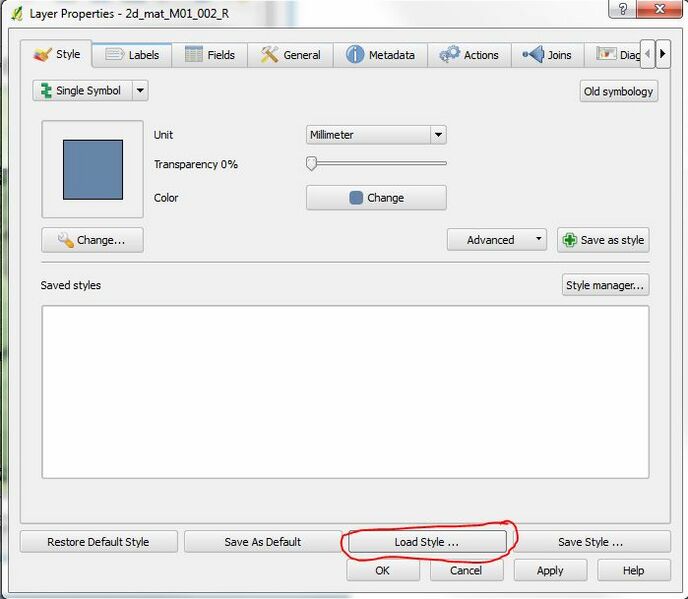Viewport: 688px width, 599px height.
Task: Click the Load Style button
Action: (426, 542)
